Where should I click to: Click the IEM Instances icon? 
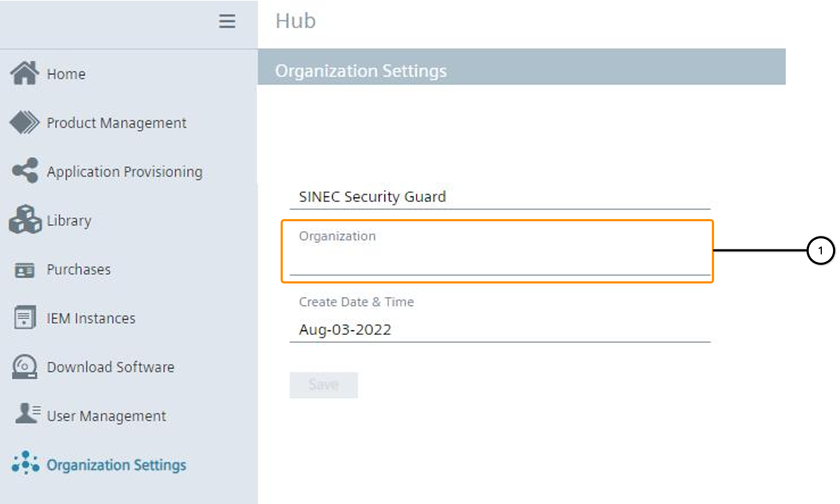[25, 318]
